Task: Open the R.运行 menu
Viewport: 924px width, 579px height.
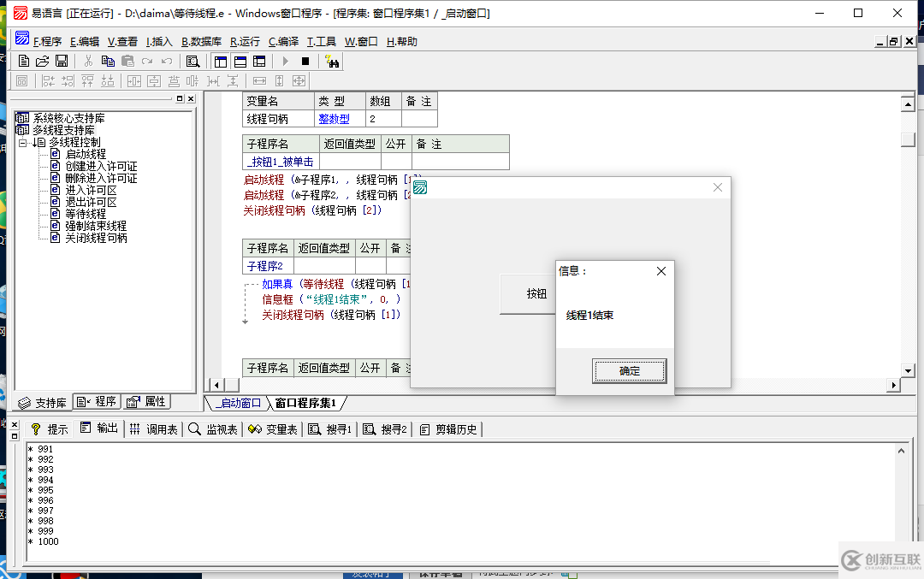Action: pos(245,41)
